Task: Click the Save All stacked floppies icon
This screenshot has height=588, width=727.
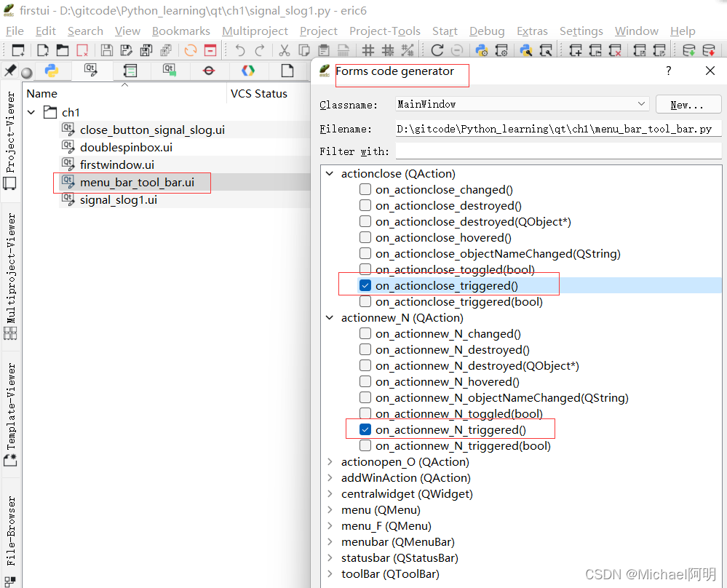Action: tap(146, 50)
